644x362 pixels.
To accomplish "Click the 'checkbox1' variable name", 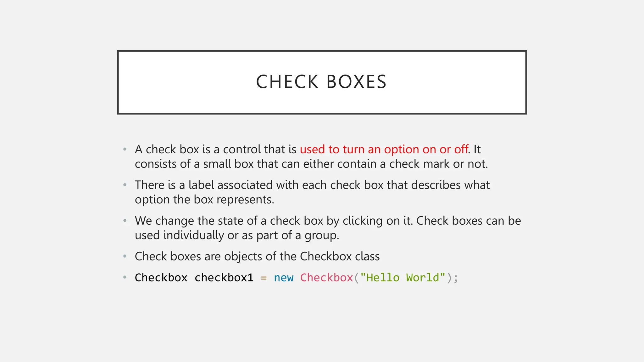I will pyautogui.click(x=224, y=278).
